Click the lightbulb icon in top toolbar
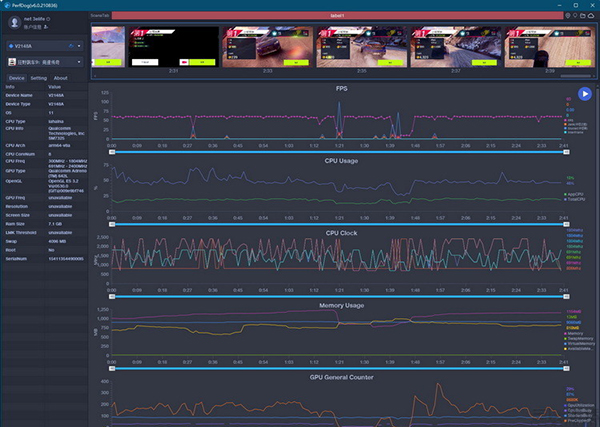The width and height of the screenshot is (600, 427). (x=567, y=17)
